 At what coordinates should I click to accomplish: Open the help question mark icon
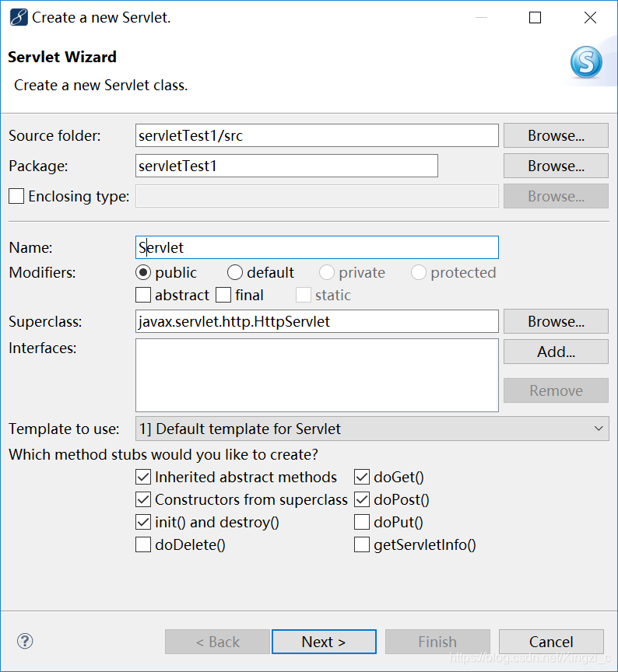tap(25, 641)
